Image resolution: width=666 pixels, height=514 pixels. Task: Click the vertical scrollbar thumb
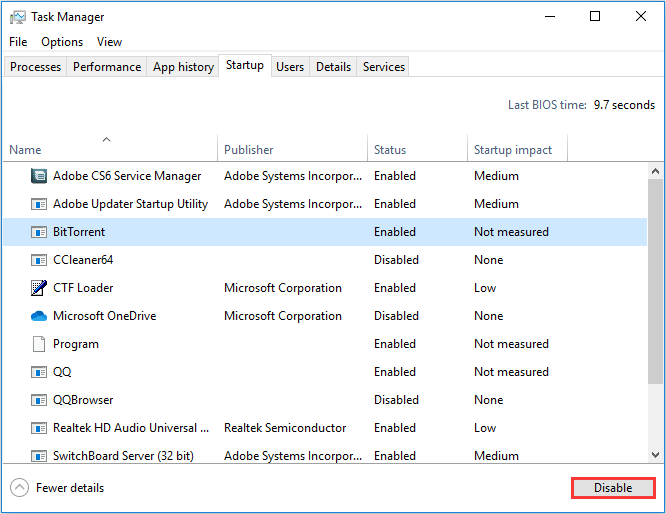click(655, 281)
